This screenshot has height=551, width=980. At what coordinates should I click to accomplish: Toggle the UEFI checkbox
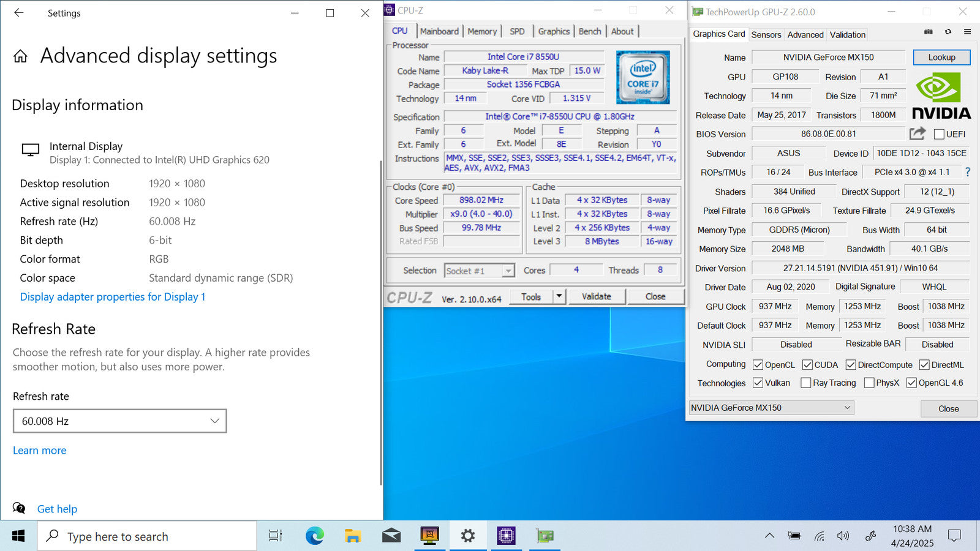pyautogui.click(x=939, y=134)
